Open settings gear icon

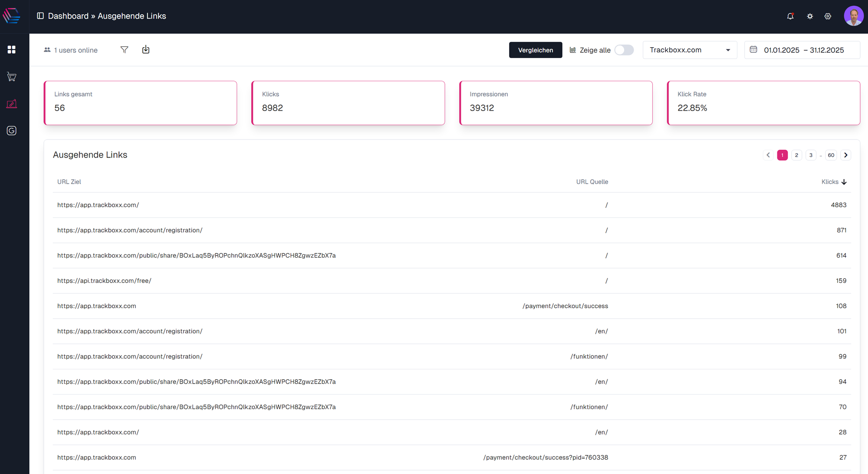pyautogui.click(x=828, y=16)
